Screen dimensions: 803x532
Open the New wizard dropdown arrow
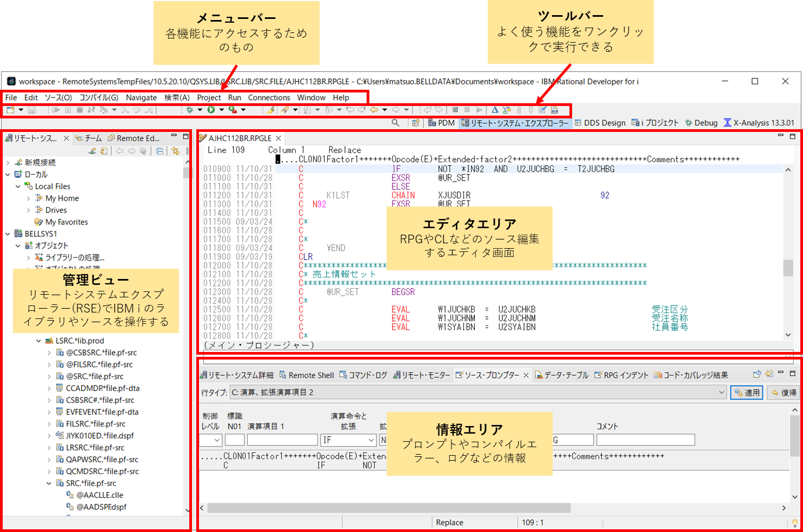tap(21, 110)
